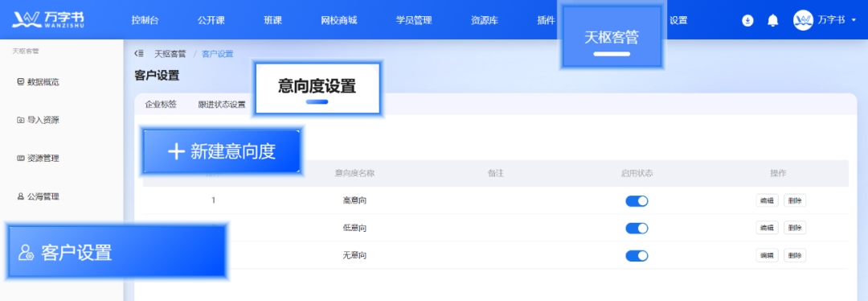Screen dimensions: 868x301
Task: Delete the 低意向 row
Action: click(795, 228)
